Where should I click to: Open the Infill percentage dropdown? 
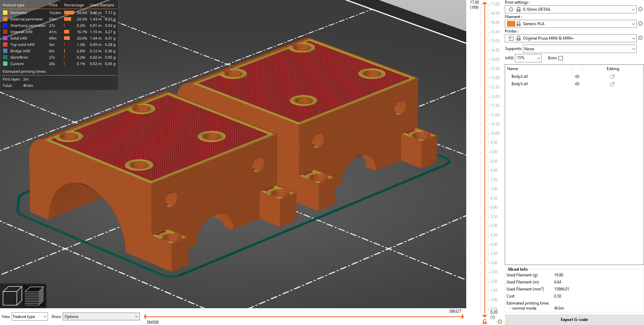point(528,58)
